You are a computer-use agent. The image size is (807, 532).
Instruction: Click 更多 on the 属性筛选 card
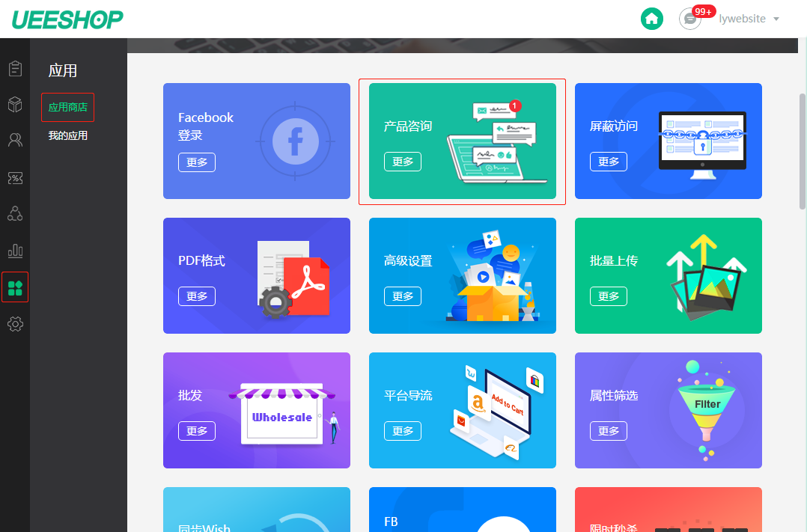[x=609, y=431]
